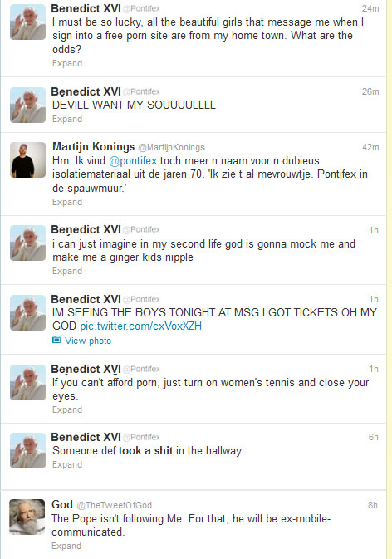This screenshot has width=392, height=559.
Task: Click Benedict XVI avatar on 6h tweet
Action: click(x=27, y=450)
